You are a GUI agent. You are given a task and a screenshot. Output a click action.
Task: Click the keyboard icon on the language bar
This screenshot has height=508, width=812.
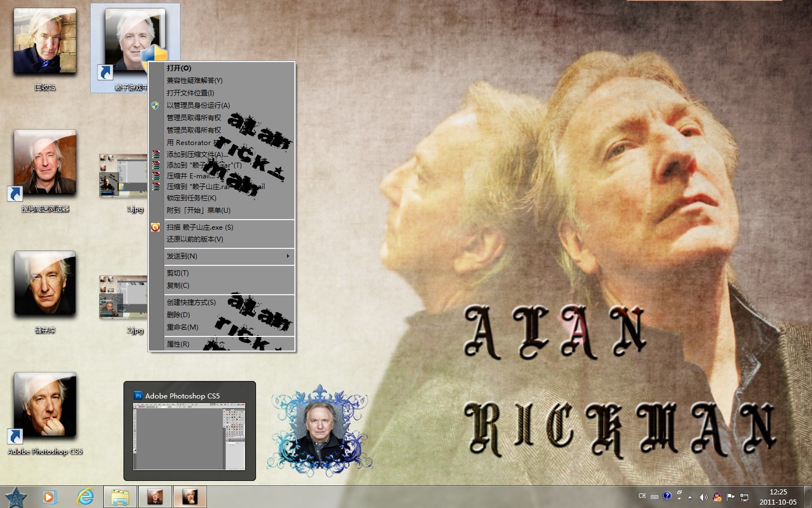(x=655, y=497)
